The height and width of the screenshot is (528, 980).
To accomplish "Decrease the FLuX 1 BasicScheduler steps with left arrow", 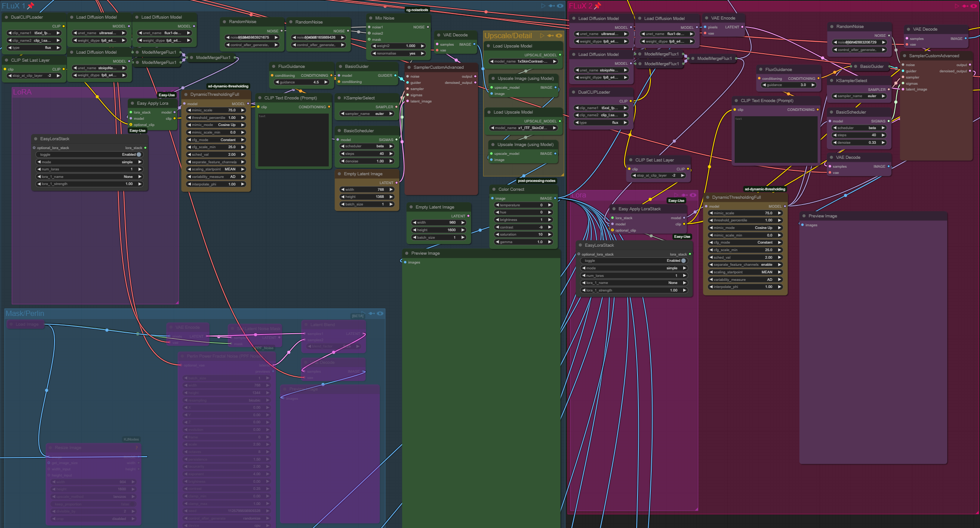I will pyautogui.click(x=342, y=154).
